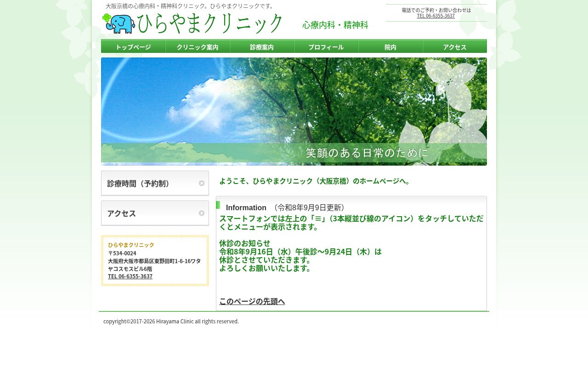Click arrow icon on sidebar アクセス button
The height and width of the screenshot is (368, 588).
[202, 213]
